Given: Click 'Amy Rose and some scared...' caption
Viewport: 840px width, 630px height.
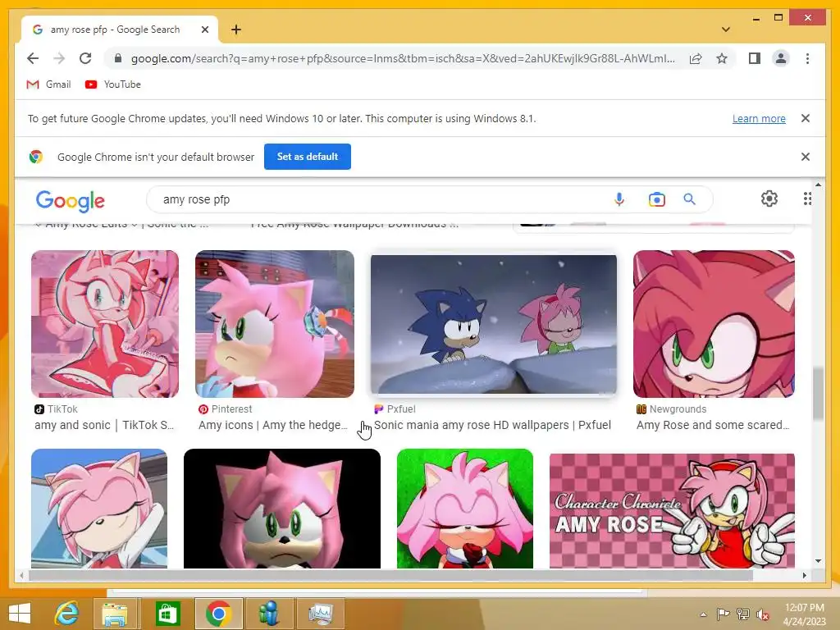Looking at the screenshot, I should click(x=713, y=425).
